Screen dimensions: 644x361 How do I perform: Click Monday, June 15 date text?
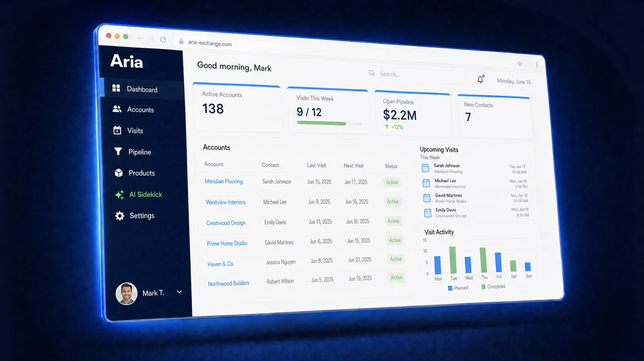514,81
